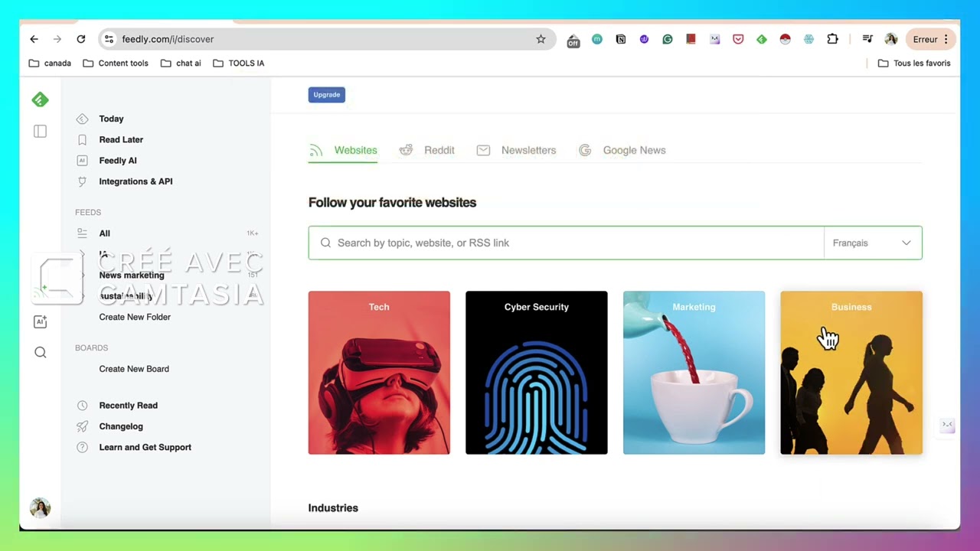The width and height of the screenshot is (980, 551).
Task: Open Learn and Get Support link
Action: [145, 447]
